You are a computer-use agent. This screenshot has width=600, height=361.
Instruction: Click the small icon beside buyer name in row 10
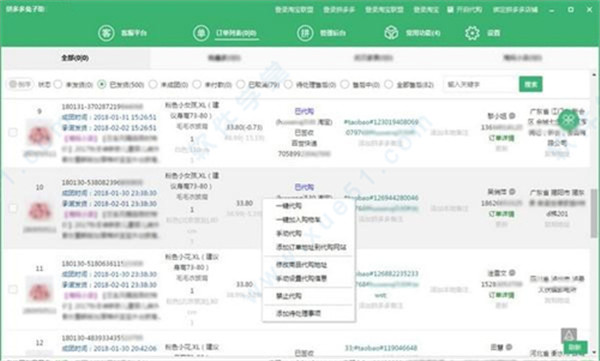(512, 191)
